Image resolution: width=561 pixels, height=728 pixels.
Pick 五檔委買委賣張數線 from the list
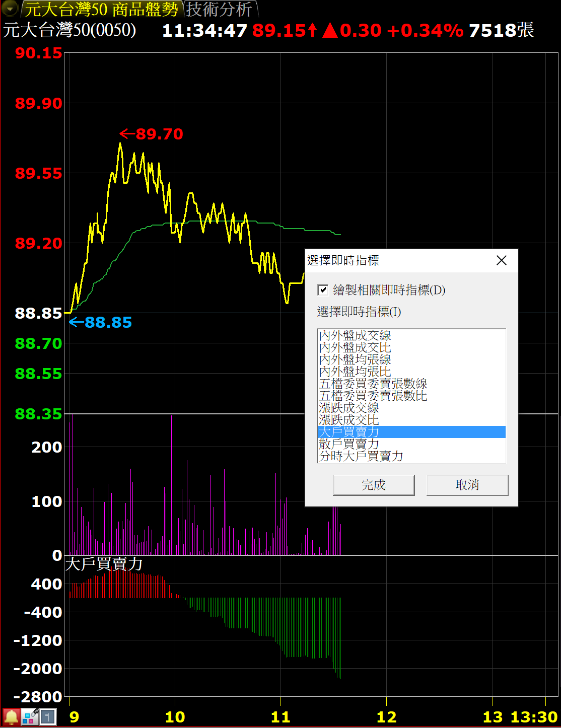point(373,384)
